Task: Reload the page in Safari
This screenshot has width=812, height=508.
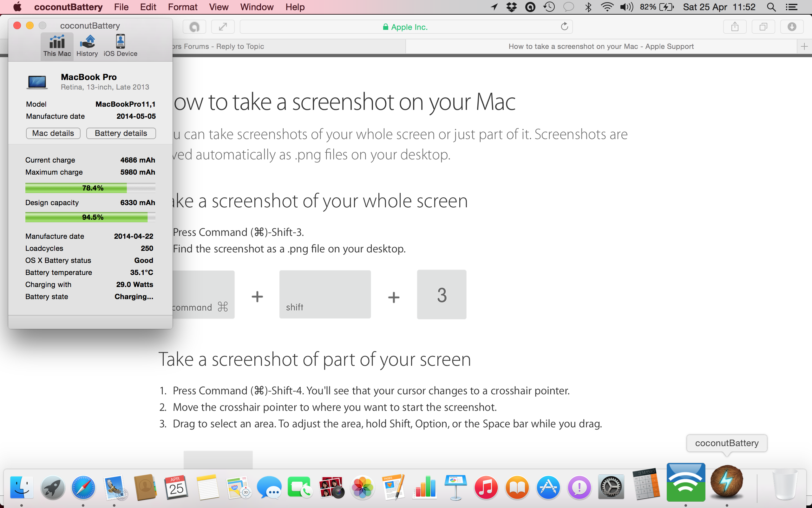Action: (x=564, y=27)
